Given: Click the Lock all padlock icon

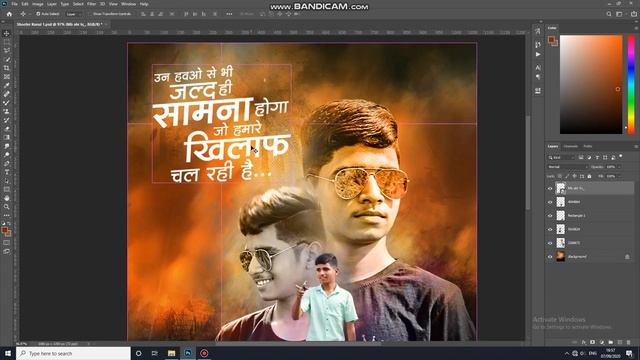Looking at the screenshot, I should (x=589, y=176).
